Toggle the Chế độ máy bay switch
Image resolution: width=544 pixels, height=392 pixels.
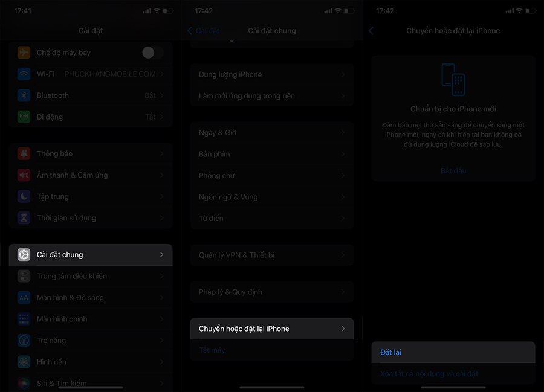(x=152, y=53)
